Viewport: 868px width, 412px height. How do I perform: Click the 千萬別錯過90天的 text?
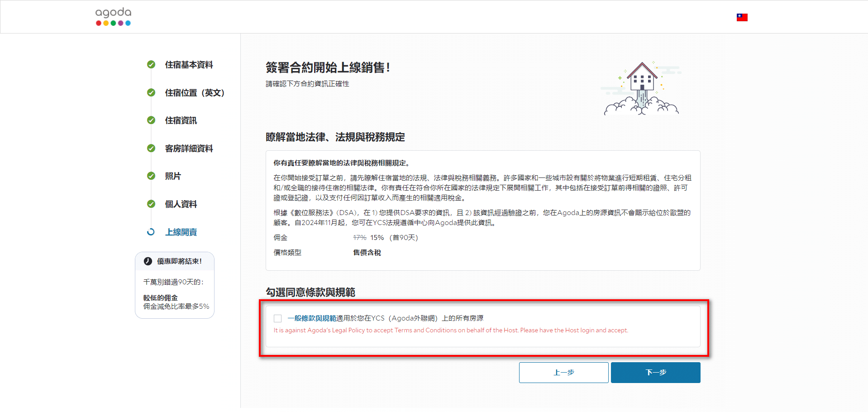coord(173,282)
